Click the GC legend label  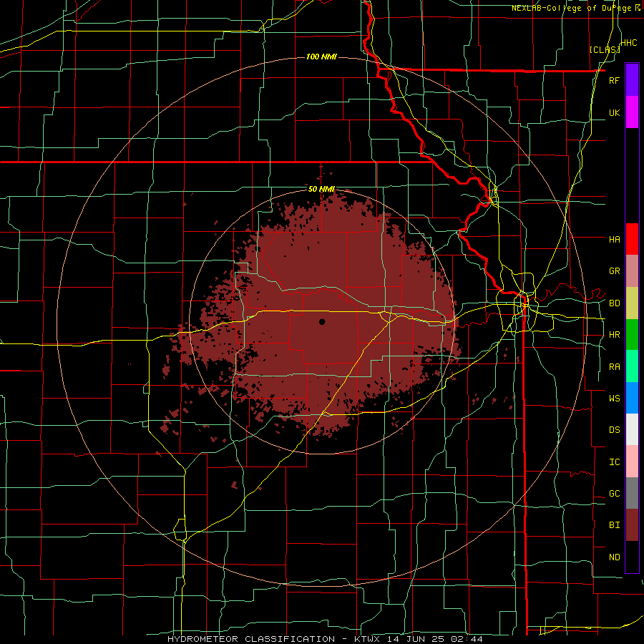614,494
